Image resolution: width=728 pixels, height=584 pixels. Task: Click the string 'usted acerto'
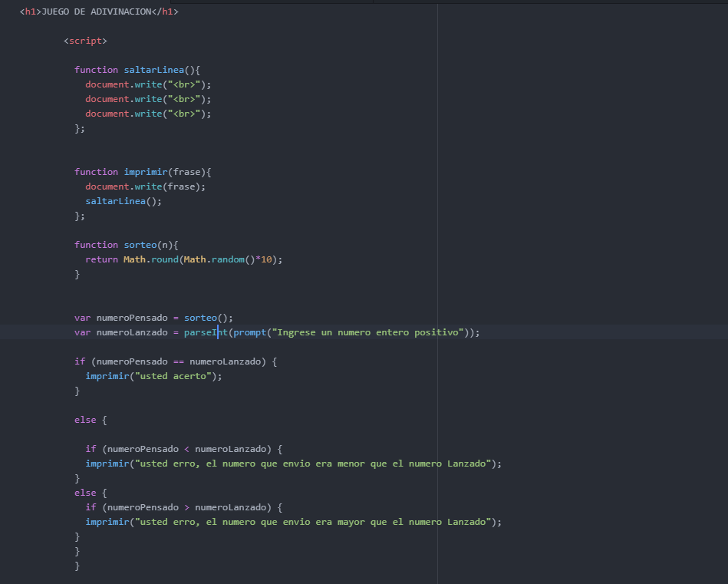pyautogui.click(x=173, y=376)
